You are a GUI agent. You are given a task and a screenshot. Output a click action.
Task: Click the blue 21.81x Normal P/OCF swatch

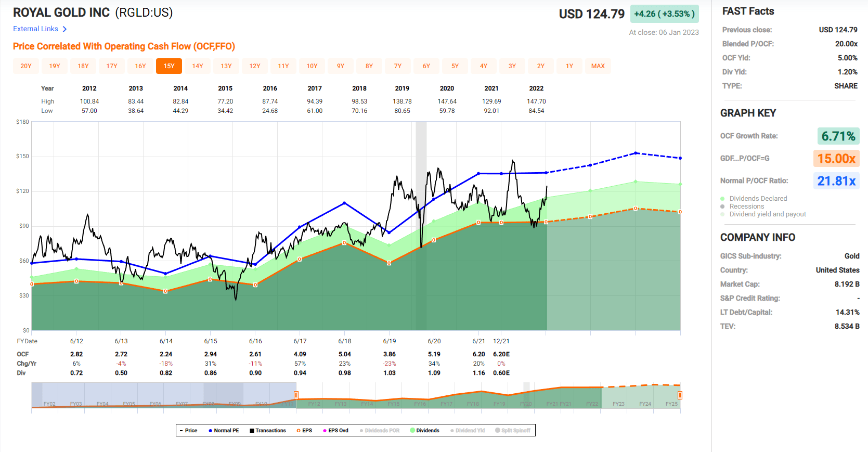(x=836, y=181)
